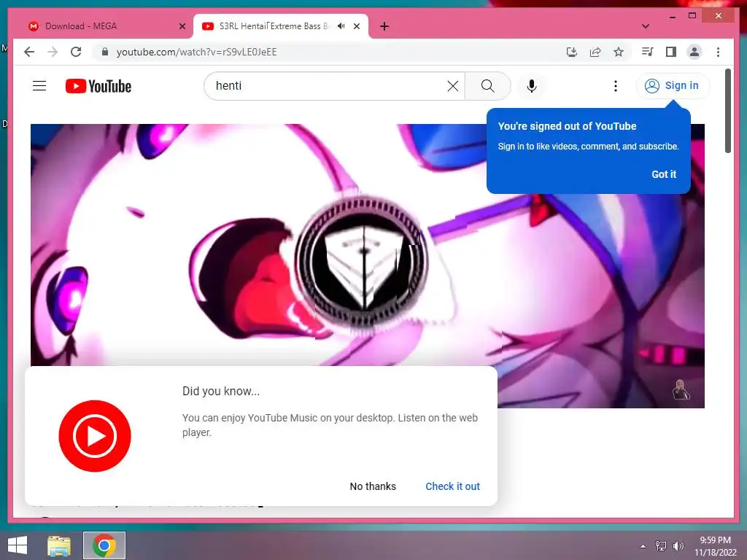Show hidden tray icons arrow

[x=643, y=546]
